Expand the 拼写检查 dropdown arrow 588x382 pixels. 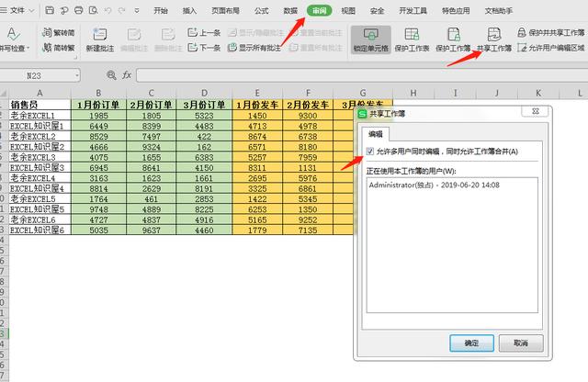click(x=28, y=48)
